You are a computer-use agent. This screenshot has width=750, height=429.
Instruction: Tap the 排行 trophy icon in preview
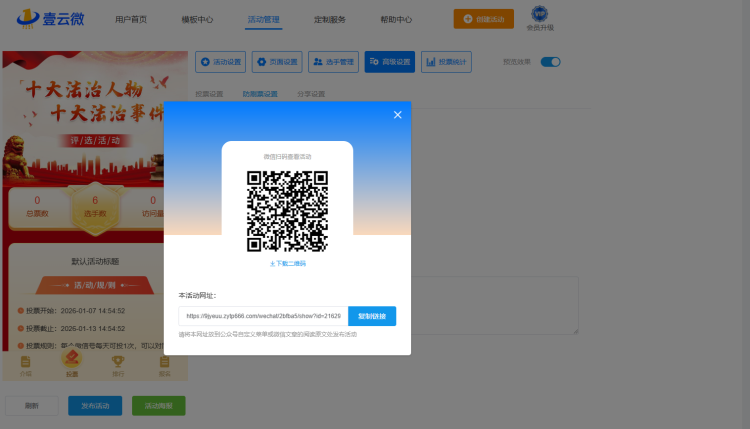[x=118, y=364]
